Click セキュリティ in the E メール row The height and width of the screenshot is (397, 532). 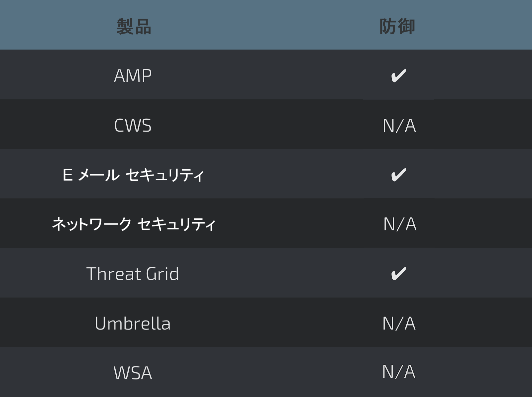tap(165, 175)
